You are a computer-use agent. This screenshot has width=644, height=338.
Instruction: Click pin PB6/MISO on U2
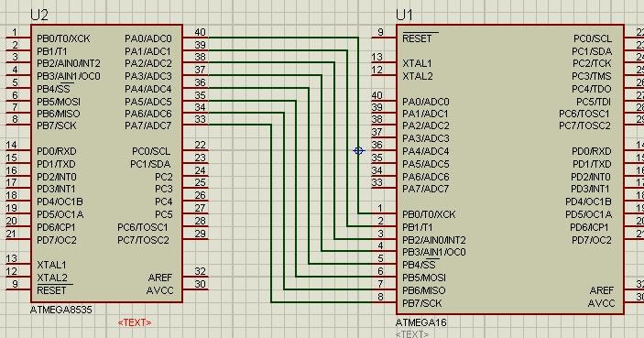tap(59, 114)
